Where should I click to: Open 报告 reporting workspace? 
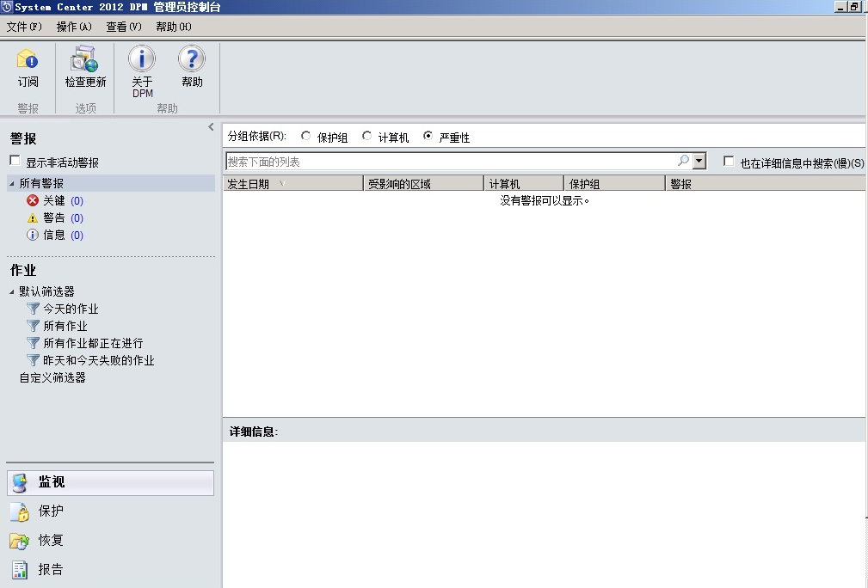pos(110,569)
